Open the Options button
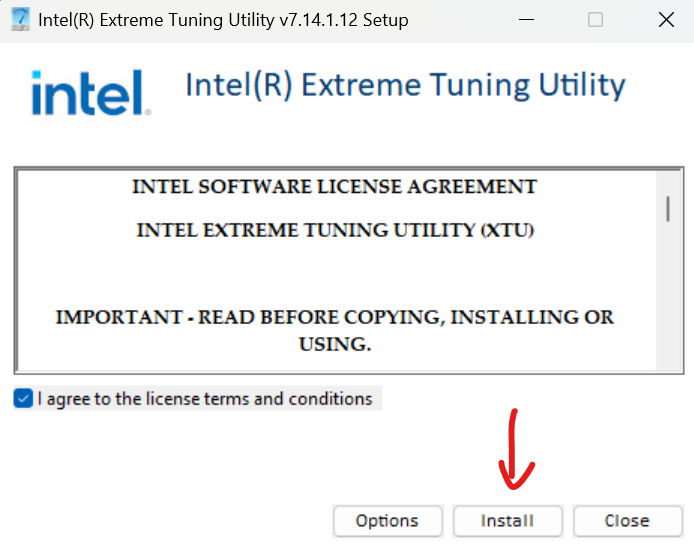 tap(387, 521)
